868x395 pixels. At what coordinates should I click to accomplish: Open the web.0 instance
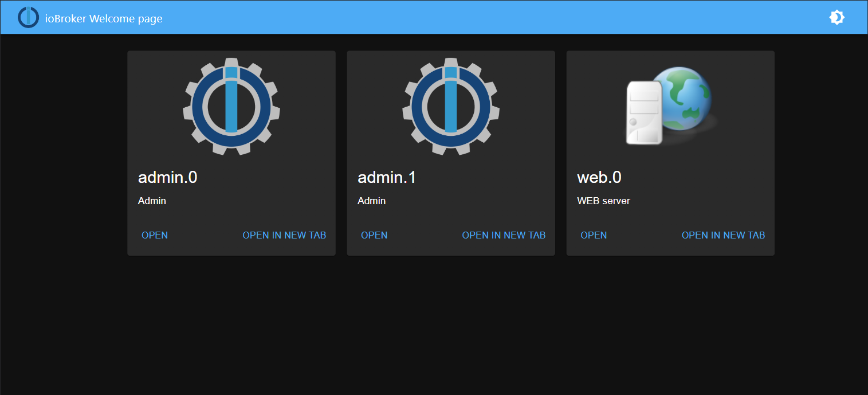(594, 235)
